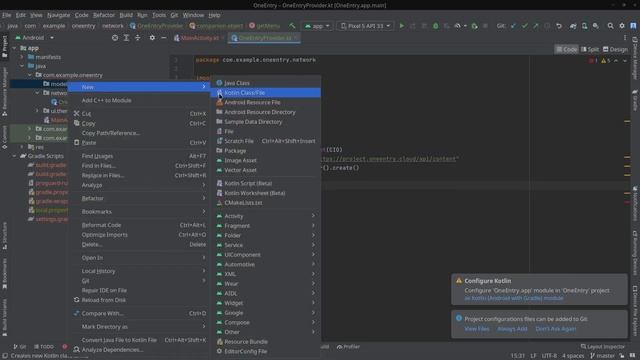The image size is (640, 360).
Task: Expand the Fragment submenu
Action: [265, 226]
